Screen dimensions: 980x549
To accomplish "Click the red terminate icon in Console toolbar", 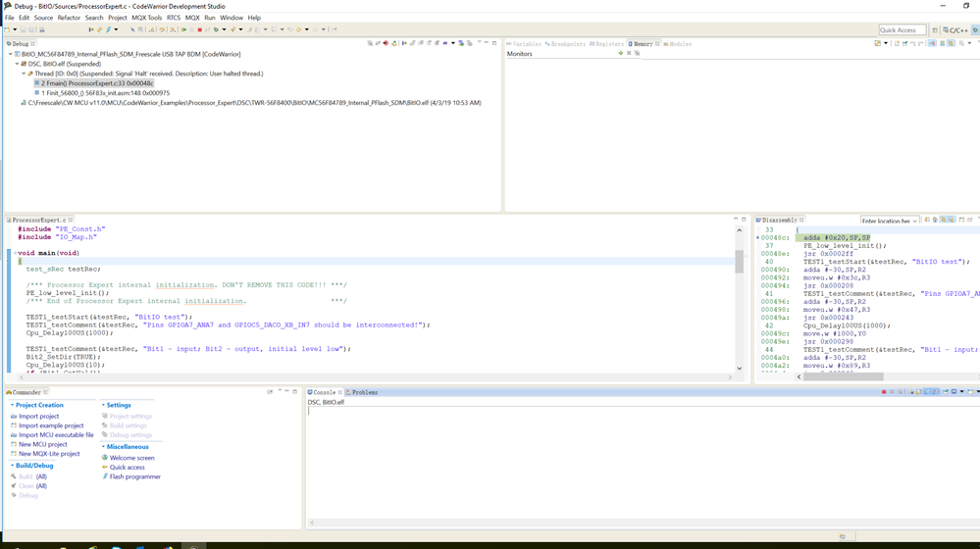I will point(884,392).
